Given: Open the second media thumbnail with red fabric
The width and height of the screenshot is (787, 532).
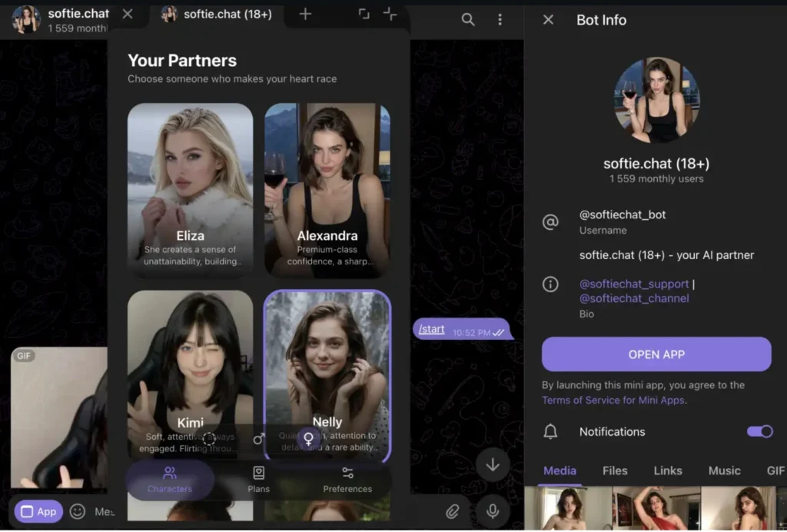Looking at the screenshot, I should coord(656,508).
